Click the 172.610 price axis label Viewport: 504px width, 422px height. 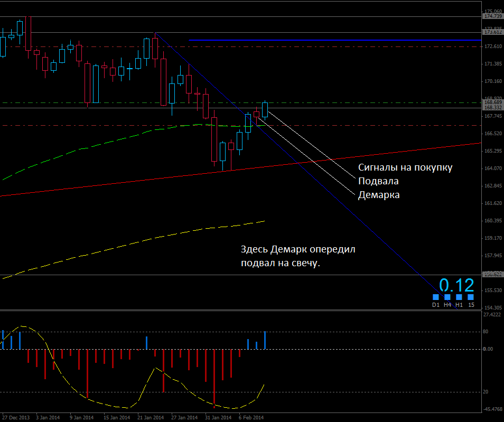493,46
